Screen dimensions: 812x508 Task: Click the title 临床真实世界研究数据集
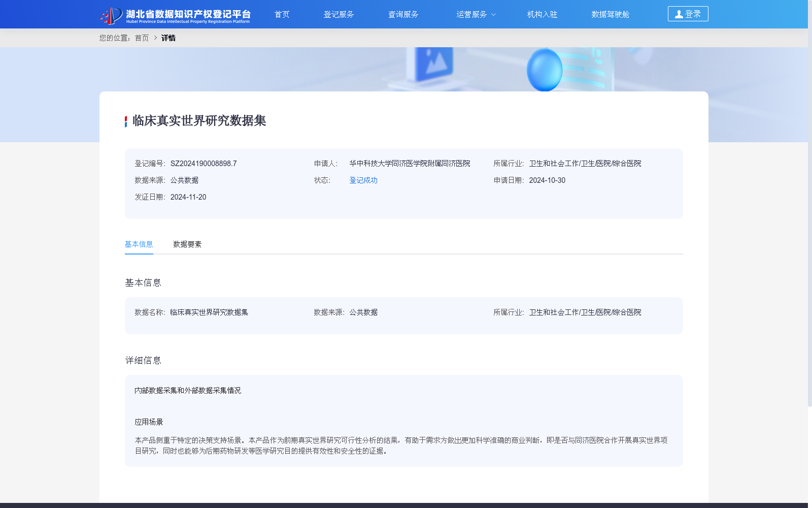(199, 121)
